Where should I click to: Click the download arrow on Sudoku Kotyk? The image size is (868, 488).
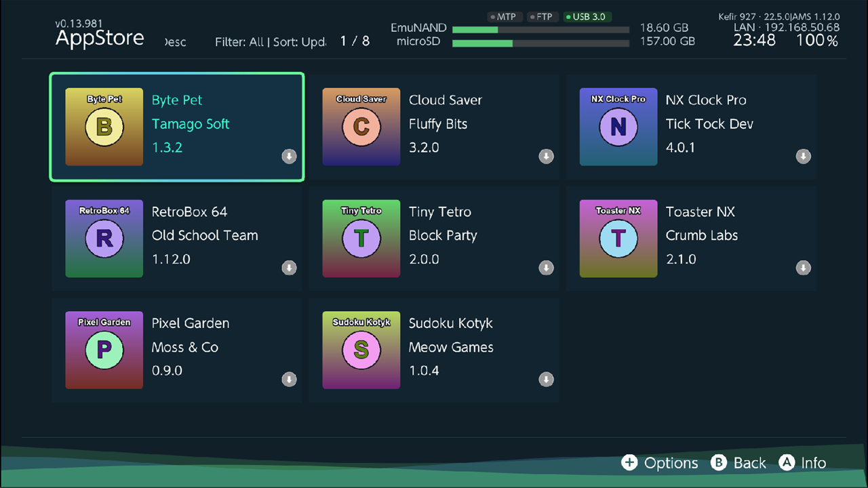(x=546, y=380)
